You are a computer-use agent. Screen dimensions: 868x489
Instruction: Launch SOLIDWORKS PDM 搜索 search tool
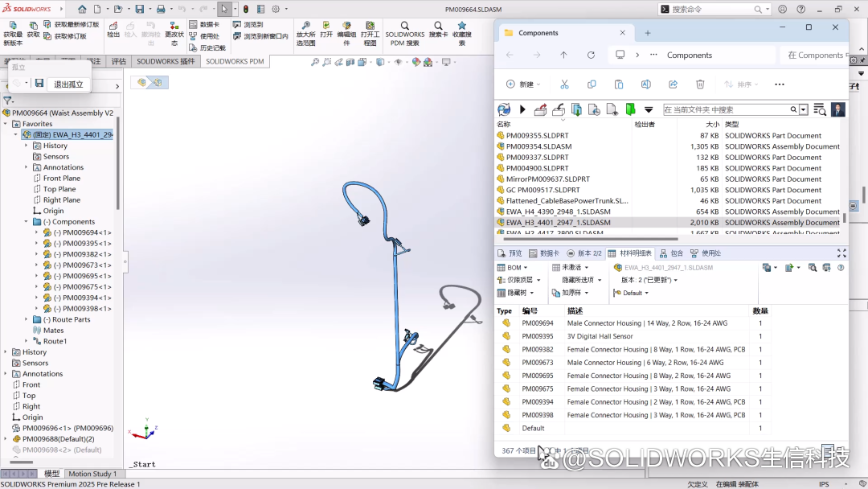point(405,27)
